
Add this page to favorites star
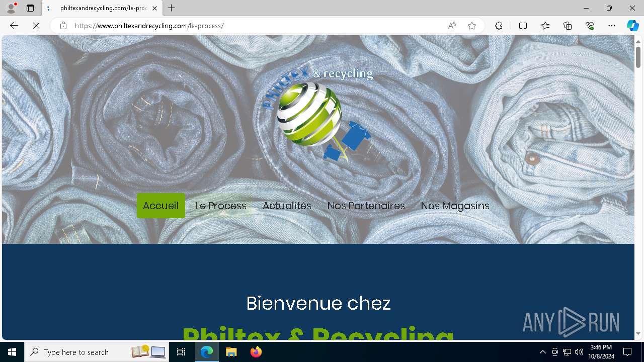[472, 26]
